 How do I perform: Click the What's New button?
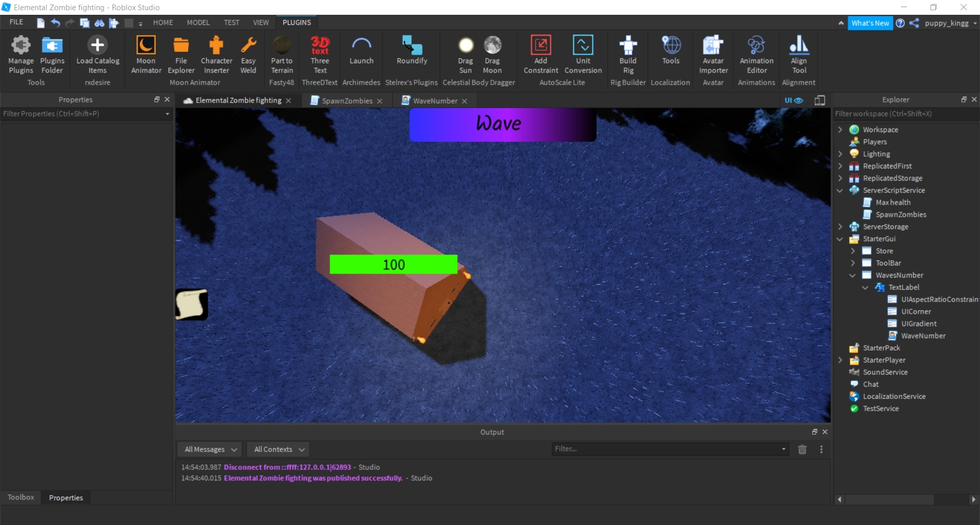tap(870, 23)
